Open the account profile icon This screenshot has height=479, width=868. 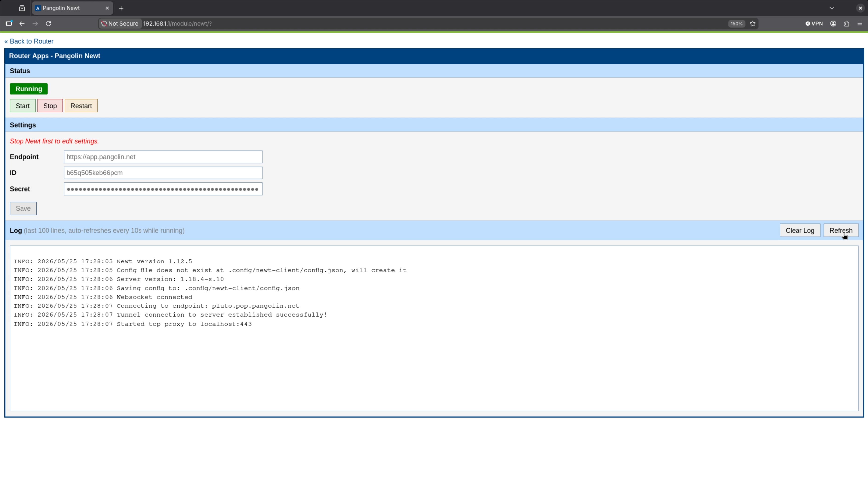click(x=833, y=23)
